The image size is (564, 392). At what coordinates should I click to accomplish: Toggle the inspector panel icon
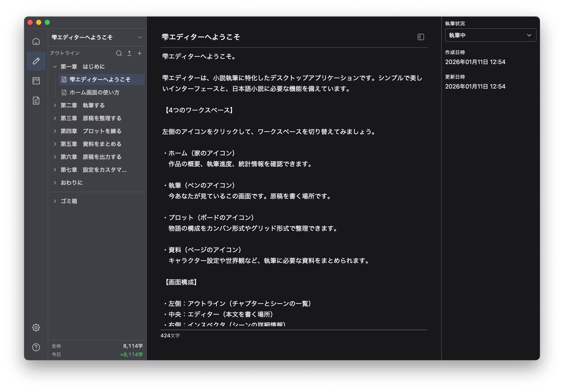pos(421,37)
